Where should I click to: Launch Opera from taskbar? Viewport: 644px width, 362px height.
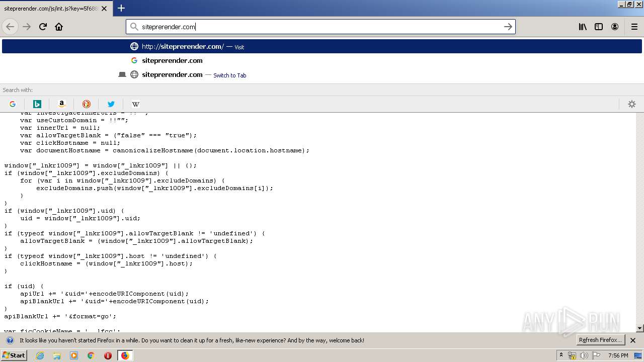tap(108, 355)
